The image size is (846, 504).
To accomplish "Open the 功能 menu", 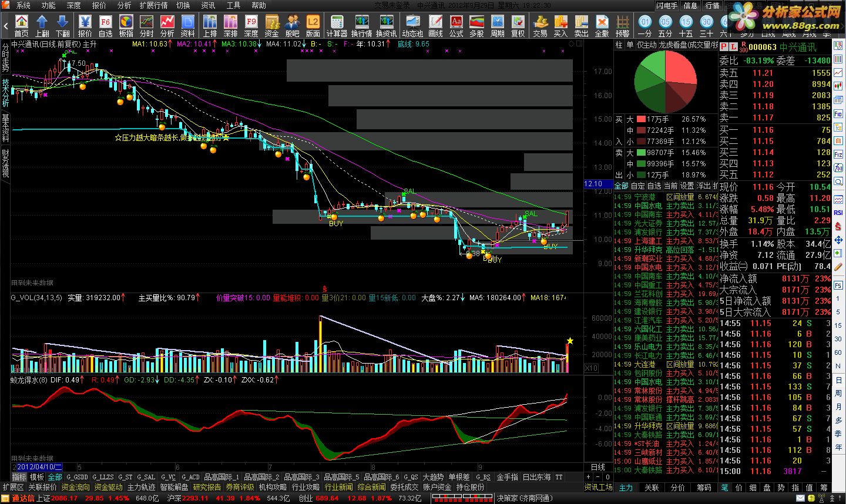I will pos(49,5).
